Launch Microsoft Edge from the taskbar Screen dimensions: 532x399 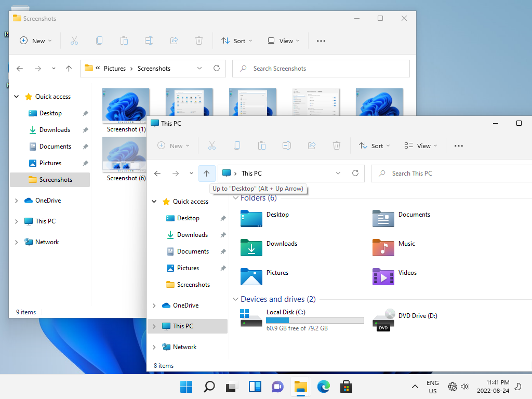click(323, 387)
